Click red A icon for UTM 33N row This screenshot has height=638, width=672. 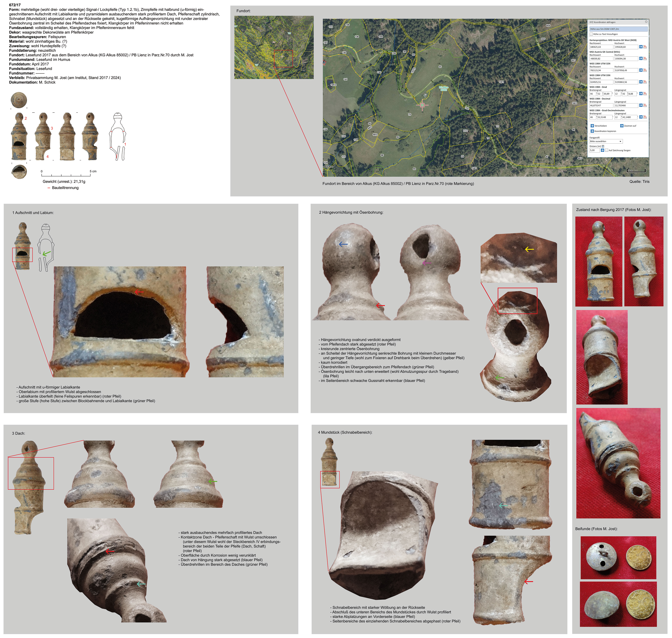645,82
